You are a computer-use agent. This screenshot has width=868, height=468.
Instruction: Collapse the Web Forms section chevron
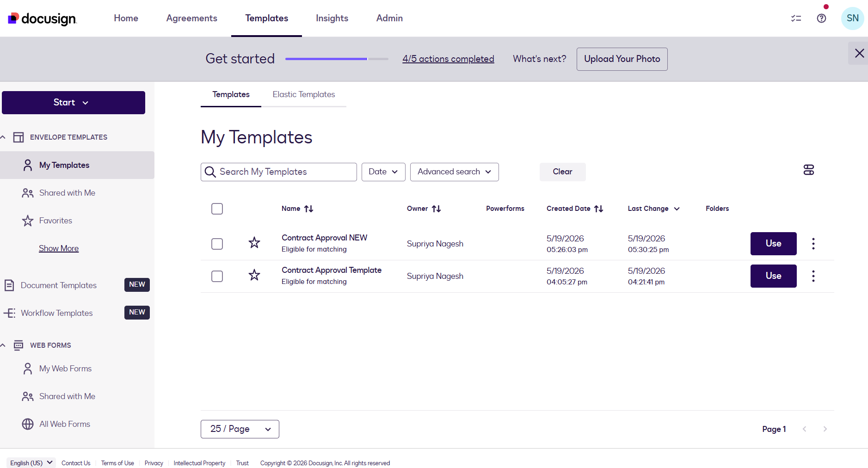(x=3, y=345)
